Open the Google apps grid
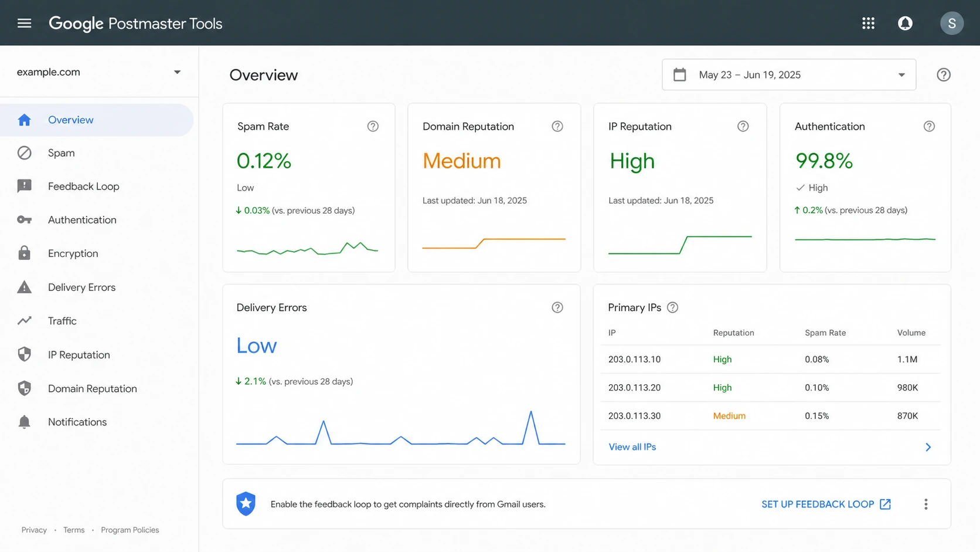Viewport: 980px width, 552px height. [868, 23]
